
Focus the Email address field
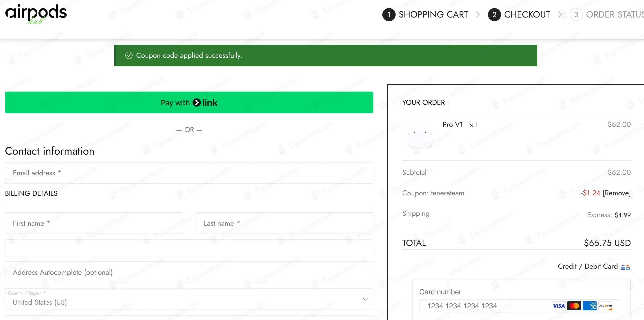click(x=189, y=173)
